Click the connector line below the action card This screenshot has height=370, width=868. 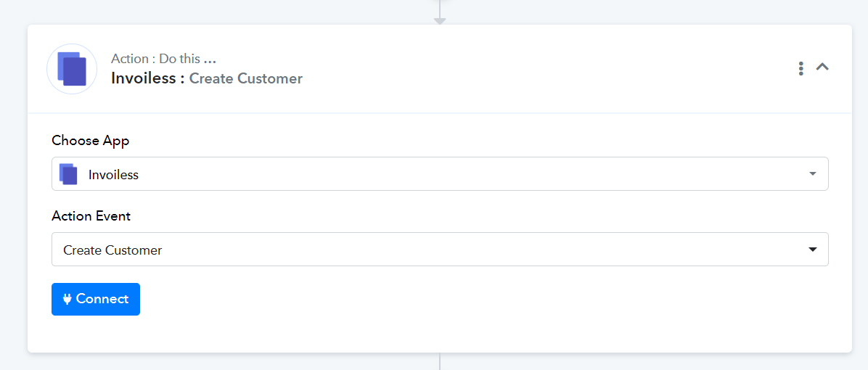point(440,362)
